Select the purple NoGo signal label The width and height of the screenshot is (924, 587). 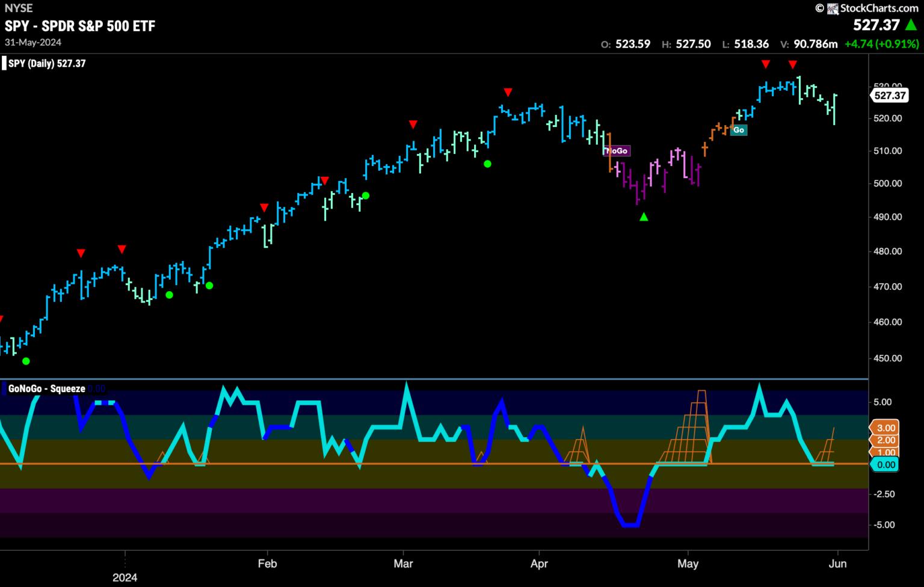click(617, 151)
